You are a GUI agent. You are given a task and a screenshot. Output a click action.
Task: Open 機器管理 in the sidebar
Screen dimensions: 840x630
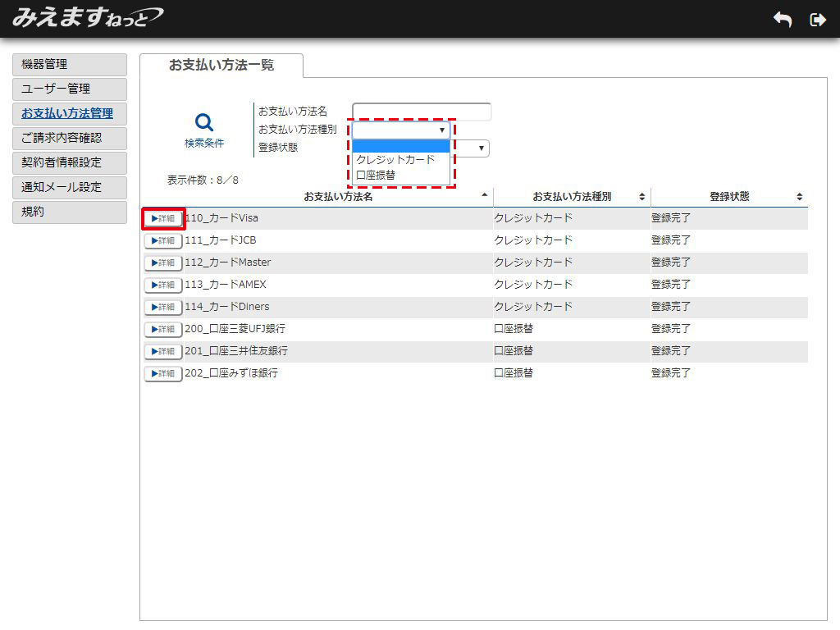pos(70,65)
